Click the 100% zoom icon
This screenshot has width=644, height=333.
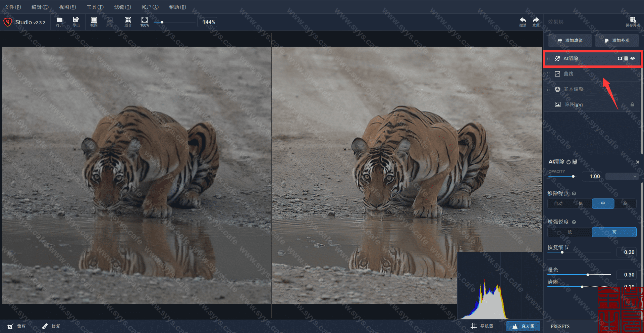tap(145, 22)
